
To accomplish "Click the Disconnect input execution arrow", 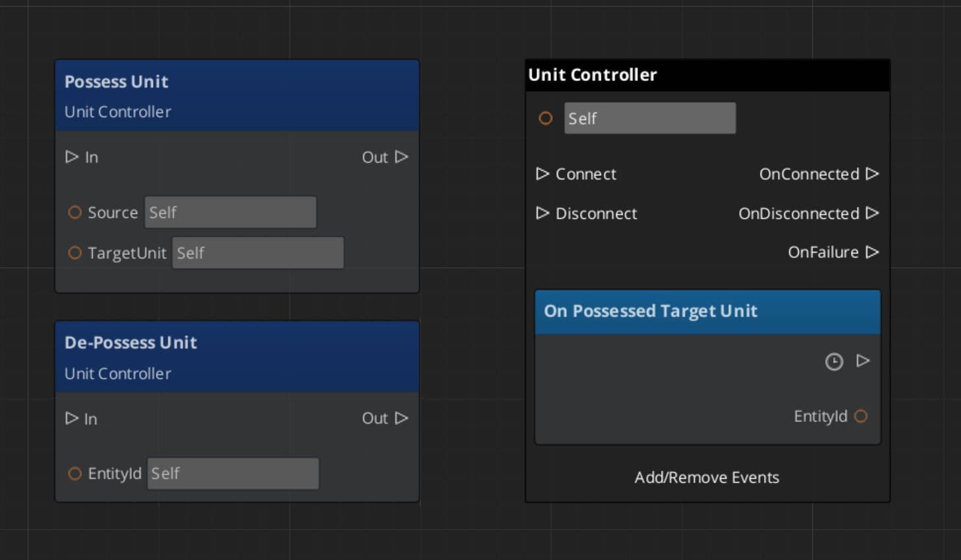I will click(542, 213).
